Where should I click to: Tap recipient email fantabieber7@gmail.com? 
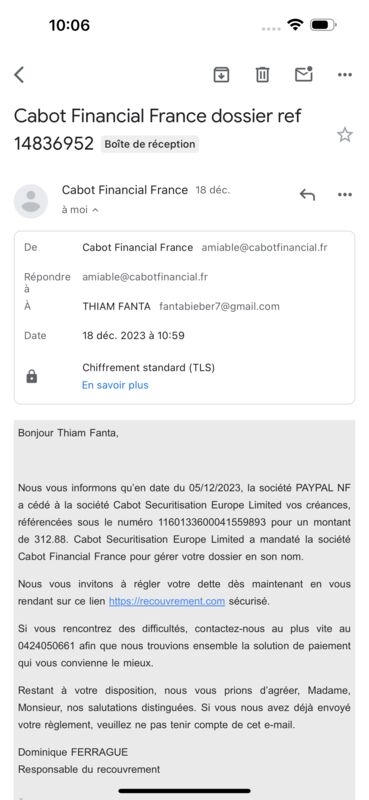point(219,307)
